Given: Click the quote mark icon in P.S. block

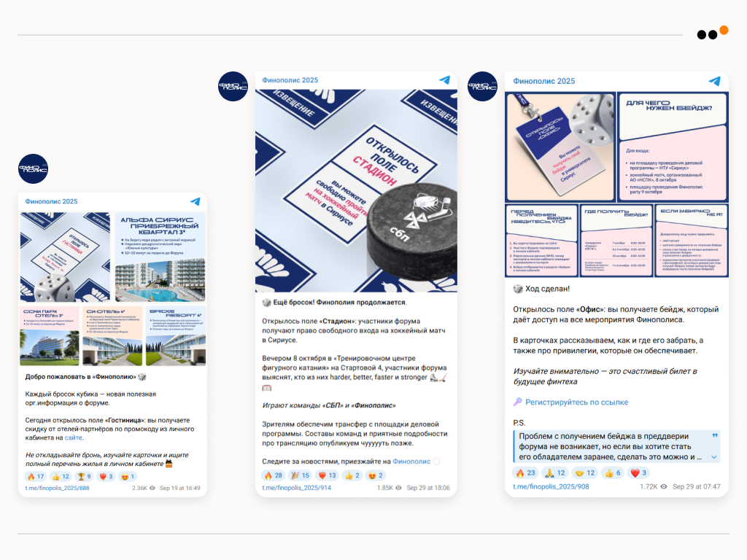Looking at the screenshot, I should [715, 435].
